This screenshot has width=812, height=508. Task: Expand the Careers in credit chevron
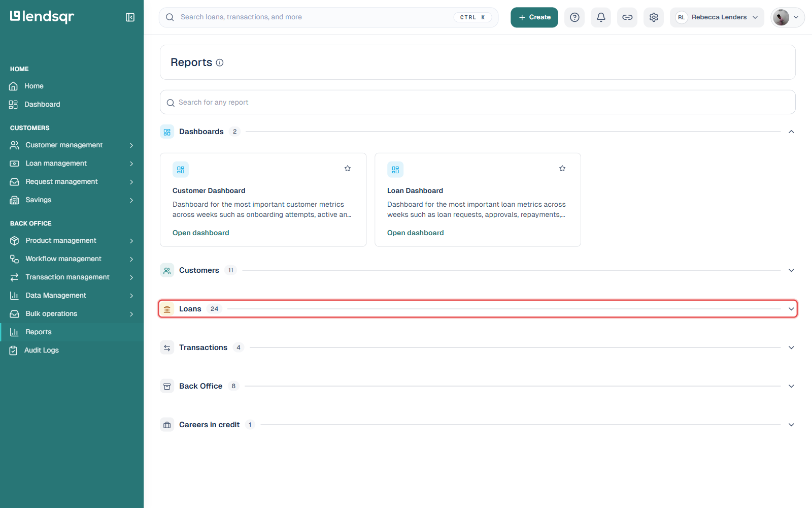tap(791, 425)
